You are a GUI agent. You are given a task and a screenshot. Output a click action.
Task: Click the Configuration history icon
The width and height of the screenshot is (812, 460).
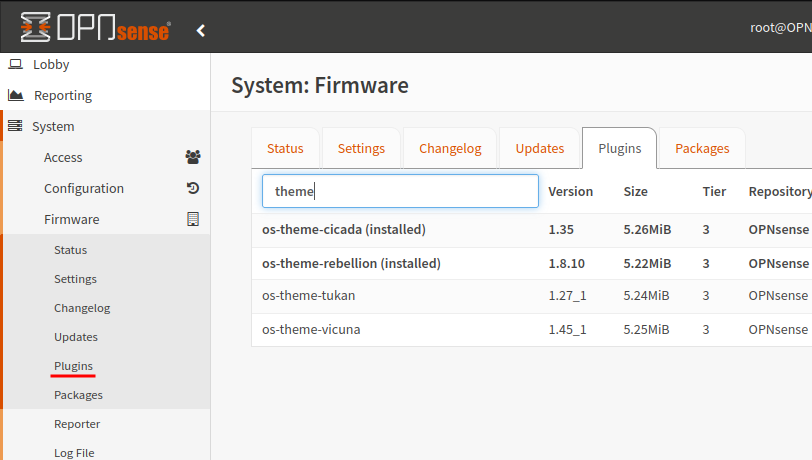(x=193, y=188)
